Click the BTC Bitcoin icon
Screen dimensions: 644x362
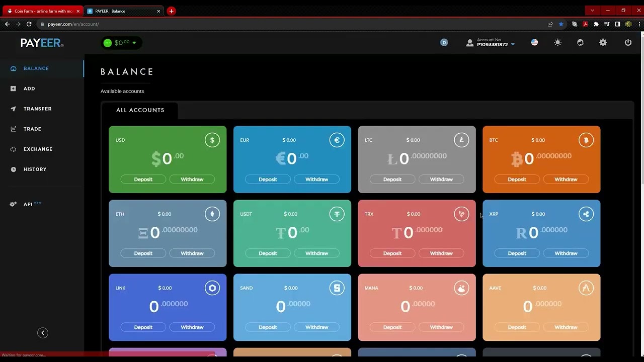point(586,140)
